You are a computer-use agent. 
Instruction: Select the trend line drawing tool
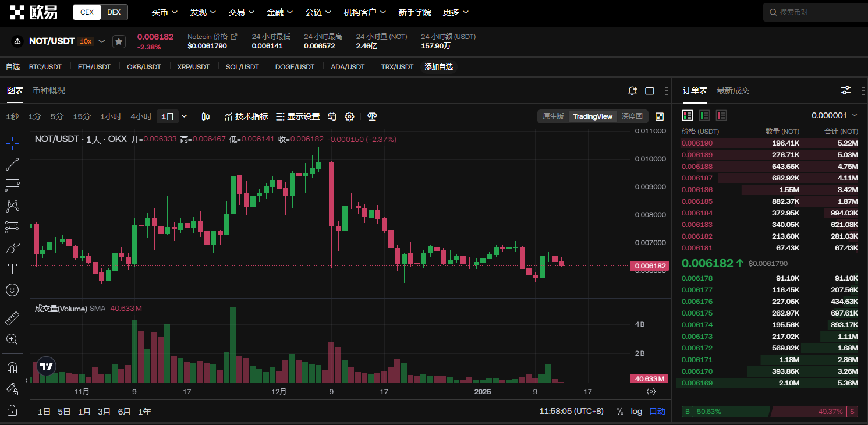coord(12,164)
